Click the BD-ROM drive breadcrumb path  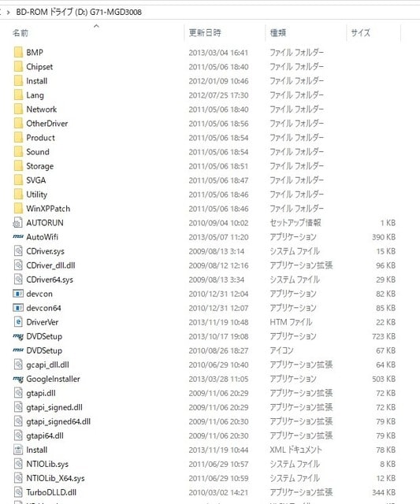coord(79,13)
